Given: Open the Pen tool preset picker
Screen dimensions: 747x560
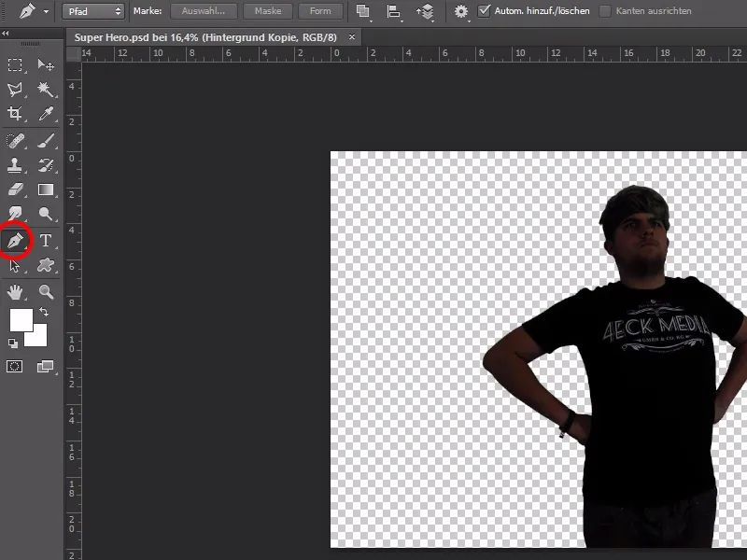Looking at the screenshot, I should click(46, 11).
